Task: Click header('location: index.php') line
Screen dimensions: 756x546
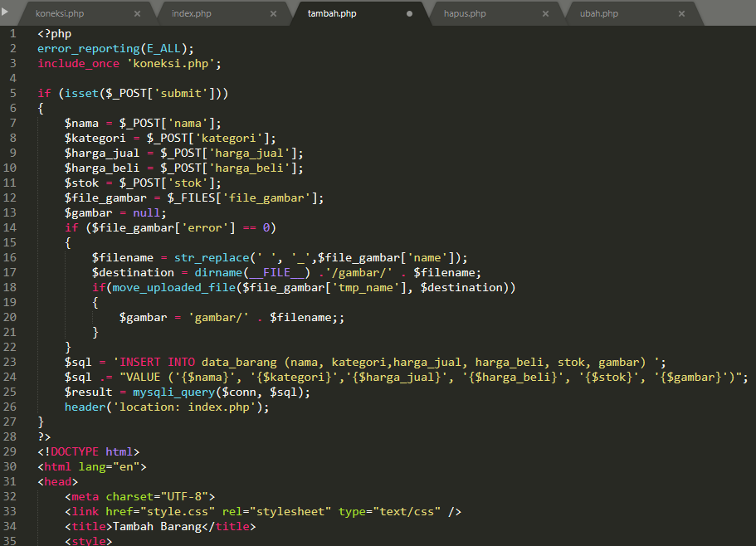Action: point(167,407)
